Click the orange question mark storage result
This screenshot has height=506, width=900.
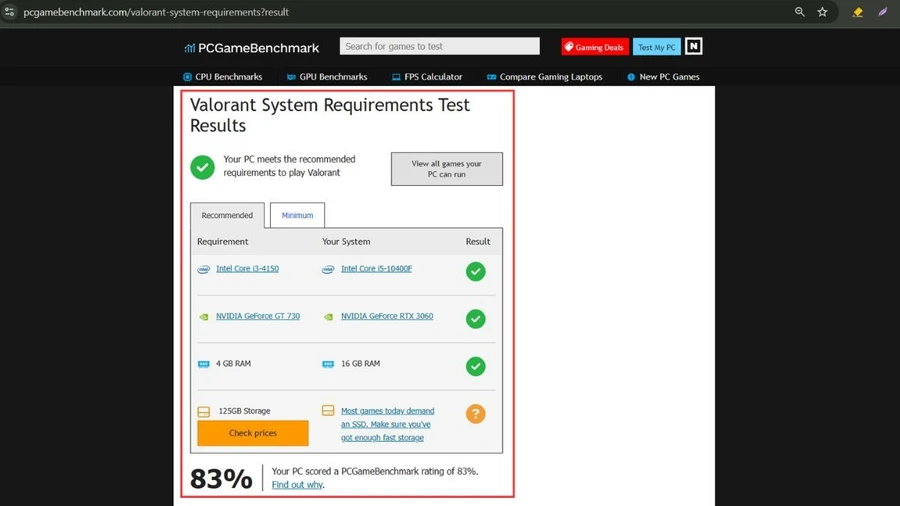click(x=475, y=414)
